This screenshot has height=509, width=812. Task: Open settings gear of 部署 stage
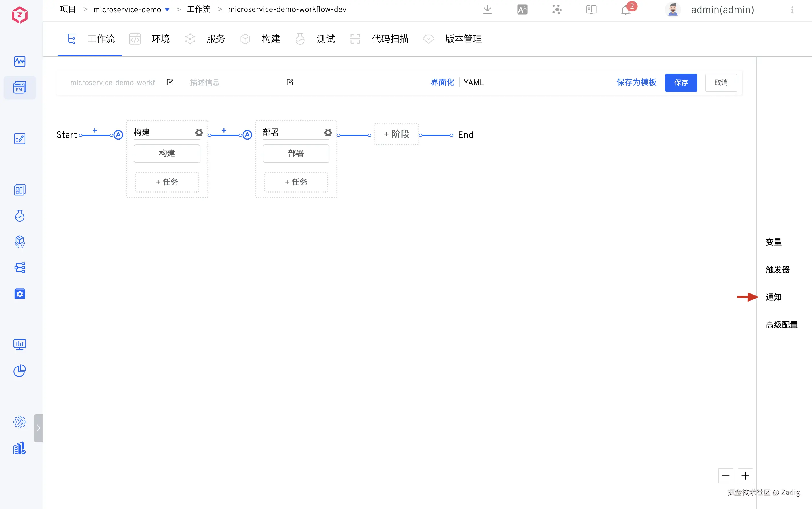tap(328, 132)
